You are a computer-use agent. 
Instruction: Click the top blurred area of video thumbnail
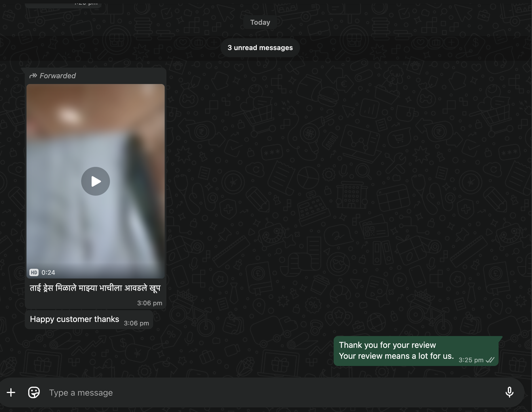point(95,109)
